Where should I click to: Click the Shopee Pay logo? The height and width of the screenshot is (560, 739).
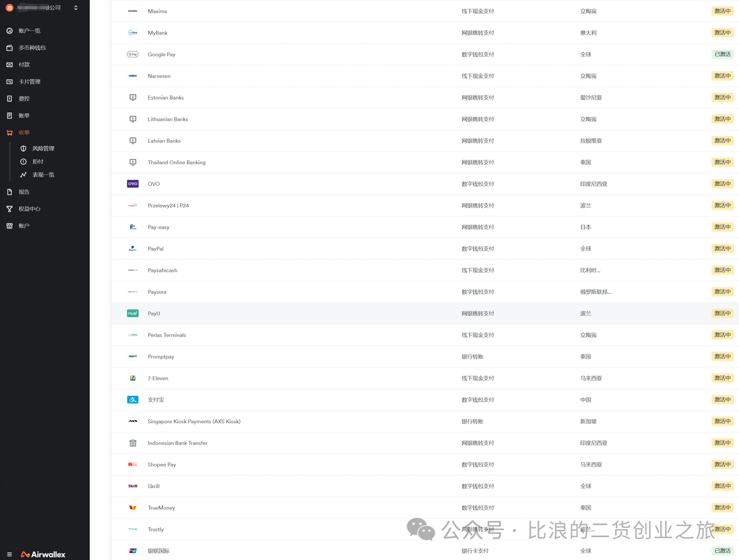pos(133,465)
